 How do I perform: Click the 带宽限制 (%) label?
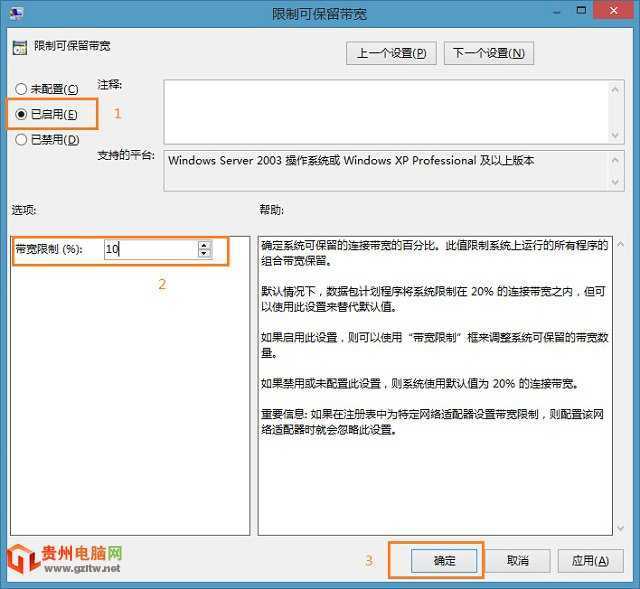click(x=49, y=249)
